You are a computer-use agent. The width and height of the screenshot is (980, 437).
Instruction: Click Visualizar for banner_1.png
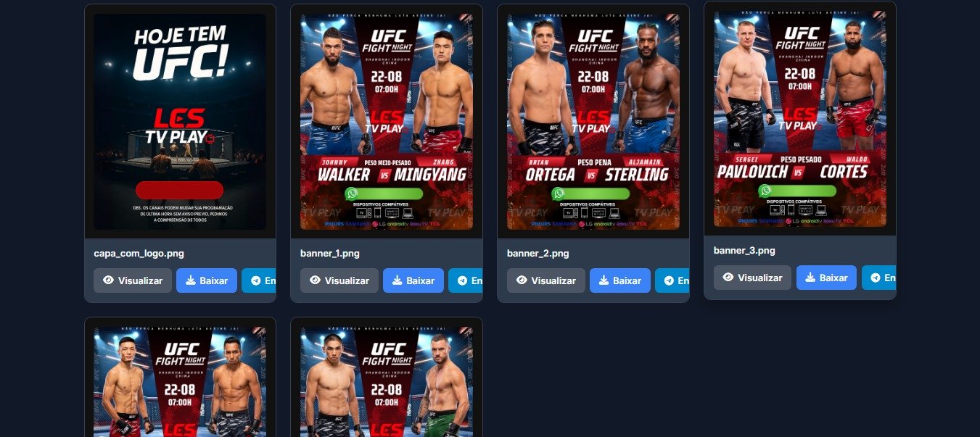pyautogui.click(x=339, y=280)
